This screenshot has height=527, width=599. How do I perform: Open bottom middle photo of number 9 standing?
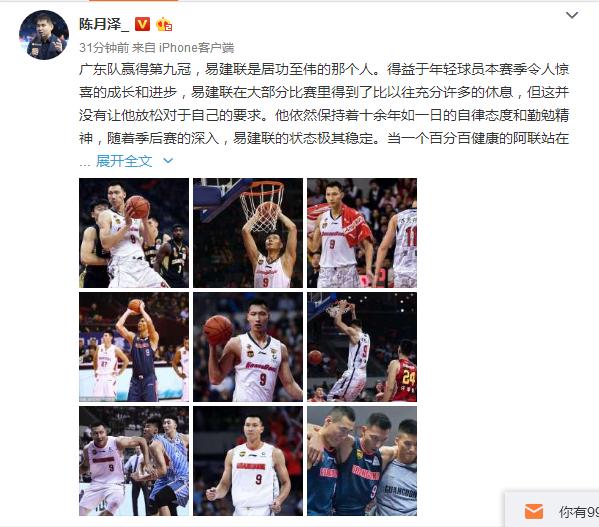pyautogui.click(x=248, y=461)
